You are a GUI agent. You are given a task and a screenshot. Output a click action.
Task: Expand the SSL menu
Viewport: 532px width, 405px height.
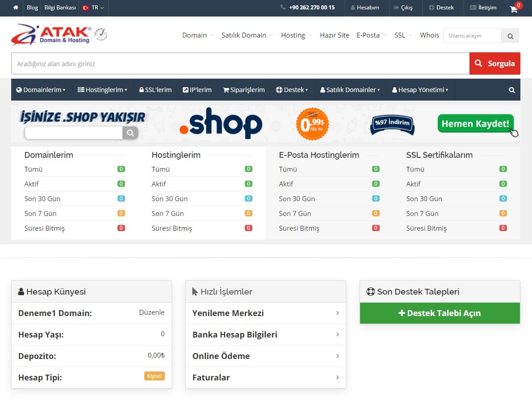[403, 35]
